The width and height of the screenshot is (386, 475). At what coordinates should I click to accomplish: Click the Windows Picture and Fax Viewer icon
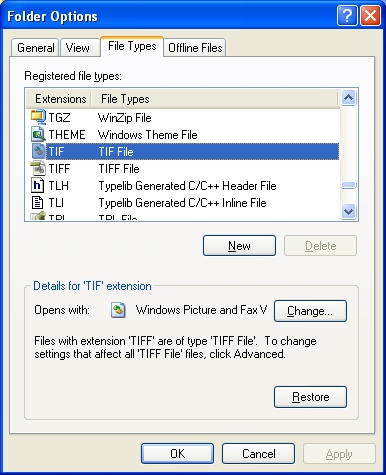(x=118, y=310)
